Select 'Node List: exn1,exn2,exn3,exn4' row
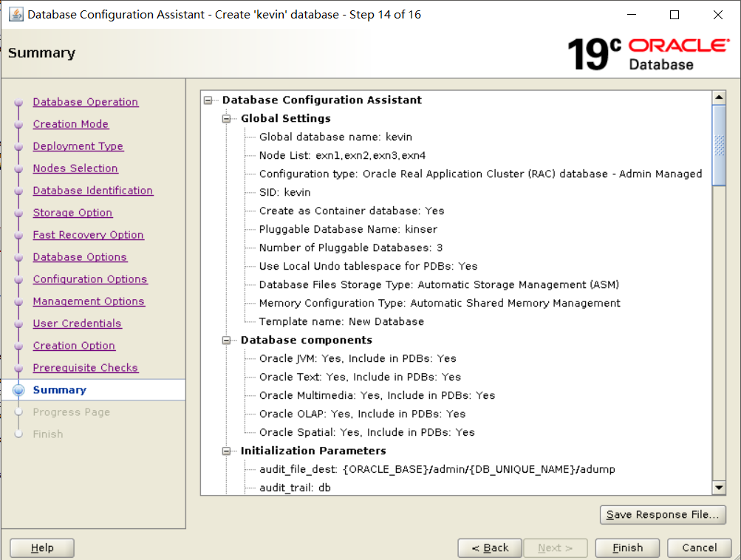The width and height of the screenshot is (741, 560). [x=342, y=155]
